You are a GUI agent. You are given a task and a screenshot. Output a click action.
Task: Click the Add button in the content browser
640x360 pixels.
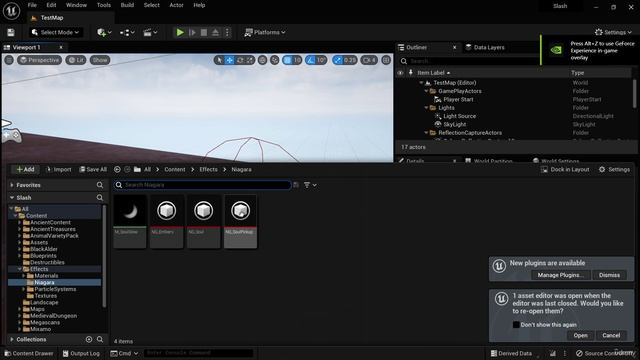click(x=25, y=169)
